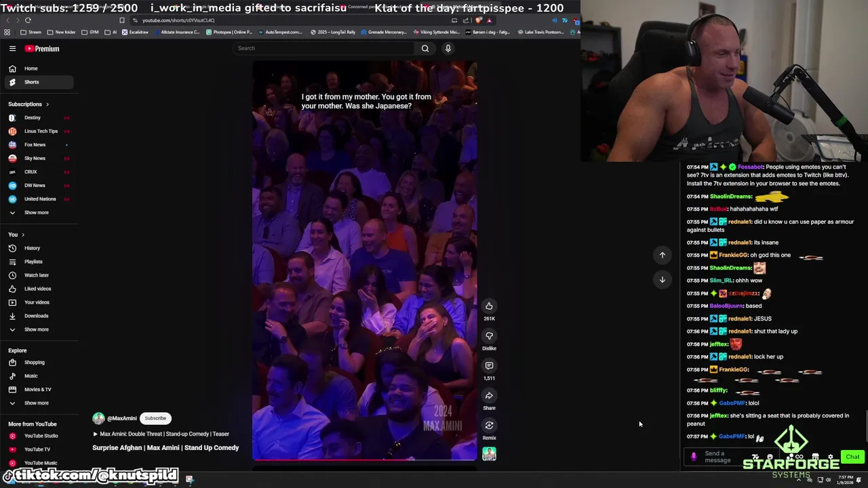Open Downloads in the sidebar
Screen dimensions: 868x488
(x=37, y=316)
